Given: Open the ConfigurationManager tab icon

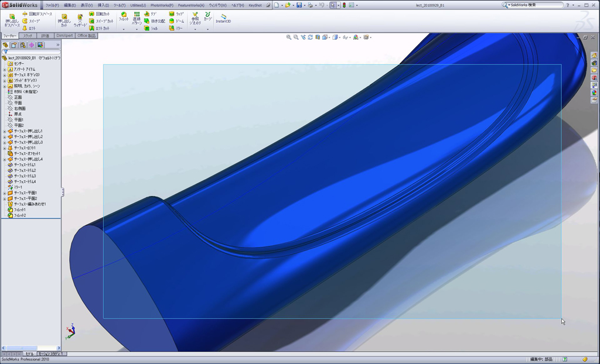Looking at the screenshot, I should point(23,45).
